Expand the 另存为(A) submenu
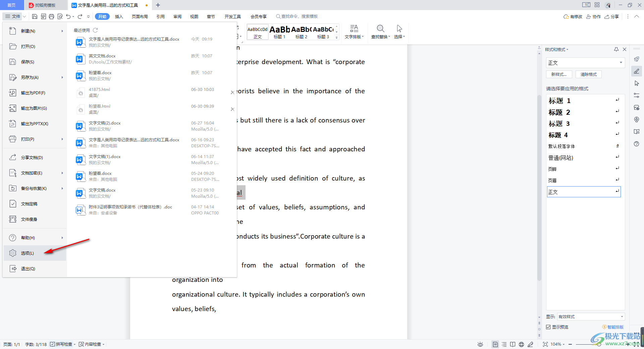 point(62,77)
